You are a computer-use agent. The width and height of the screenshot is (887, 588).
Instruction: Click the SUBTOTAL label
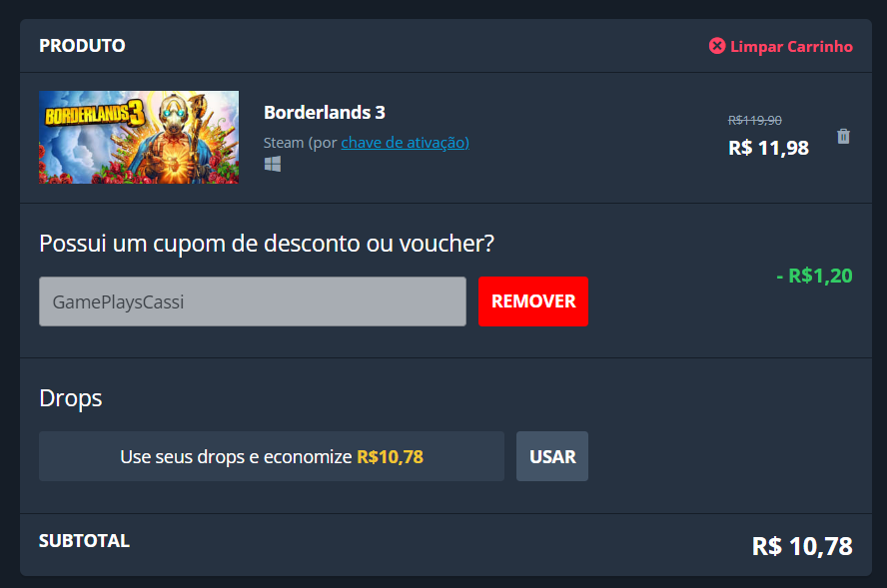click(x=84, y=541)
